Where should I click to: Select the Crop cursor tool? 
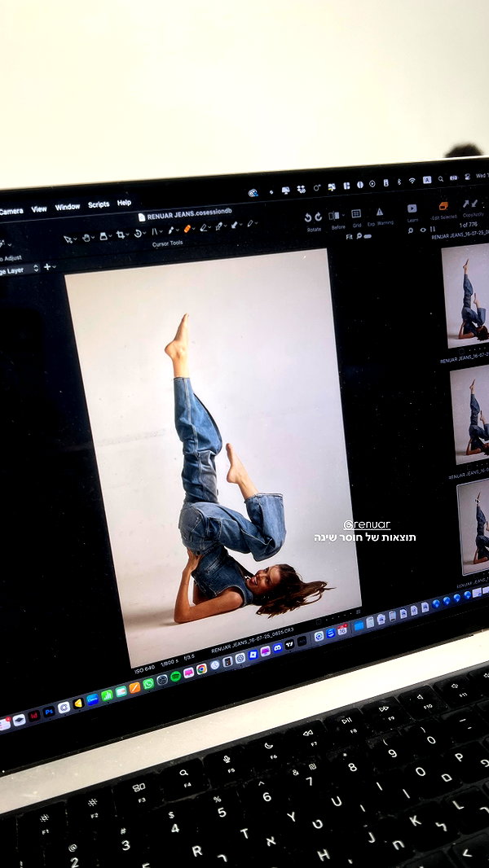coord(120,235)
